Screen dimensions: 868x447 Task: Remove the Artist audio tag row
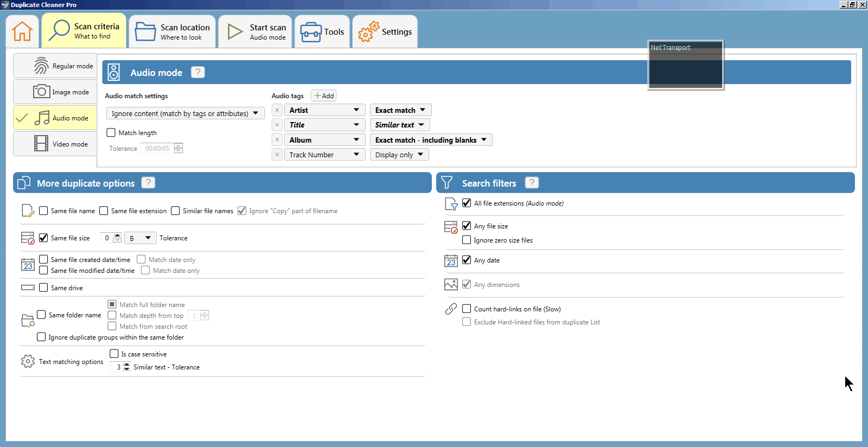click(x=277, y=110)
